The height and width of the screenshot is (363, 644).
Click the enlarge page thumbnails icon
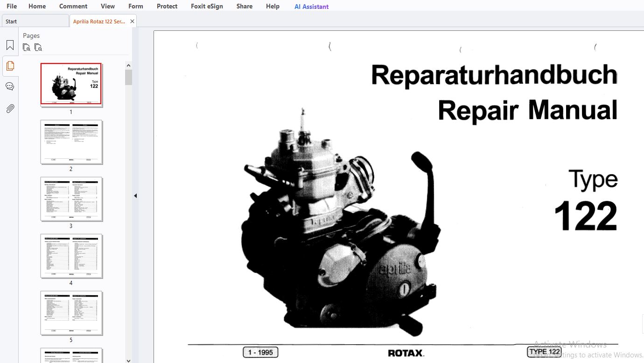pos(27,47)
